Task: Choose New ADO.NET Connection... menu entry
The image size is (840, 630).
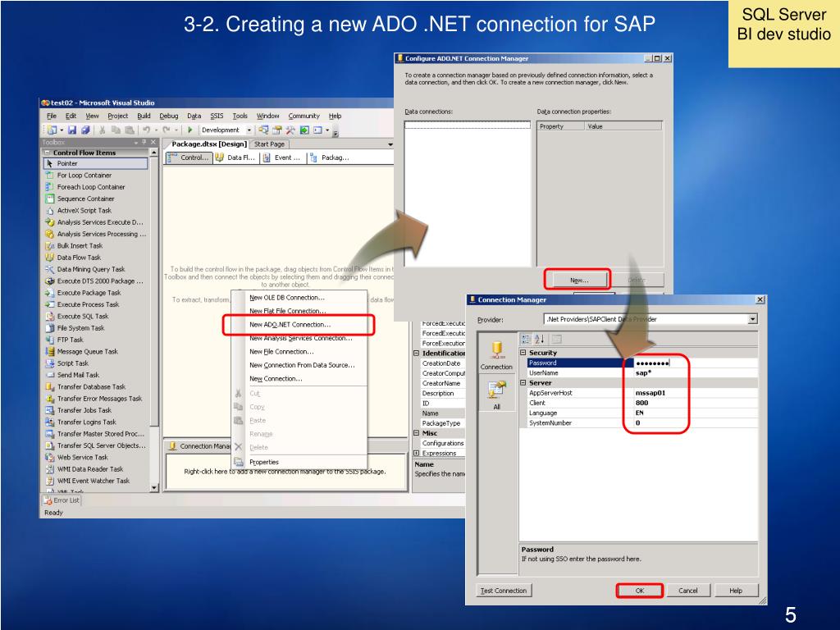Action: (299, 325)
